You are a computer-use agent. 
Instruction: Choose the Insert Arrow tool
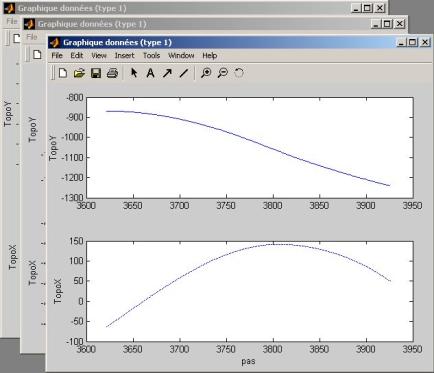(167, 73)
